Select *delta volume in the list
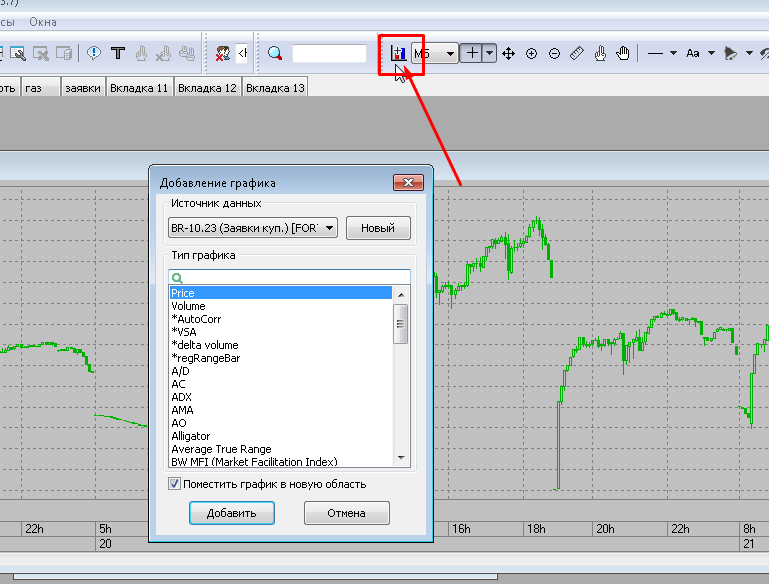 tap(281, 345)
